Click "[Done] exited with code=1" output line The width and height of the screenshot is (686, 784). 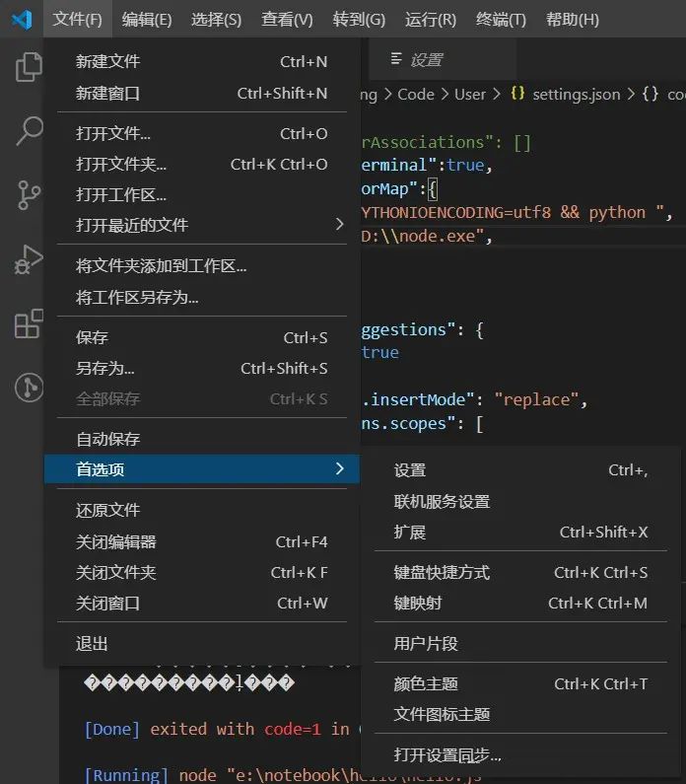(x=202, y=729)
